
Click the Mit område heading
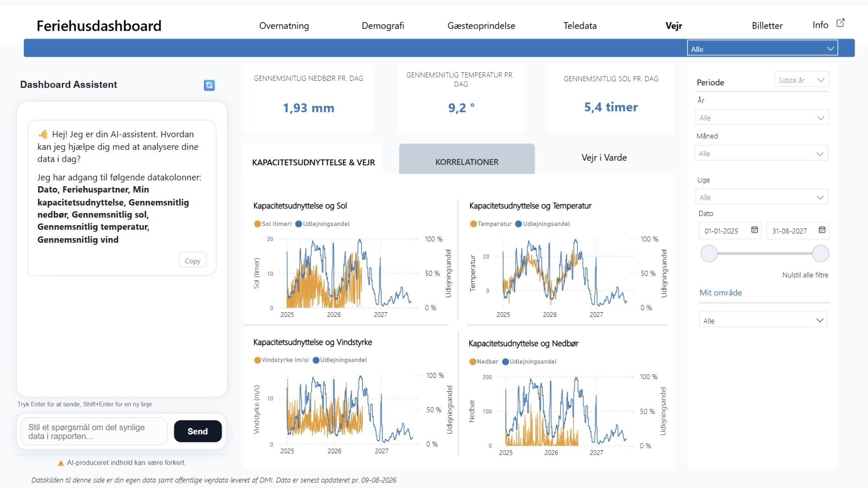(x=720, y=293)
